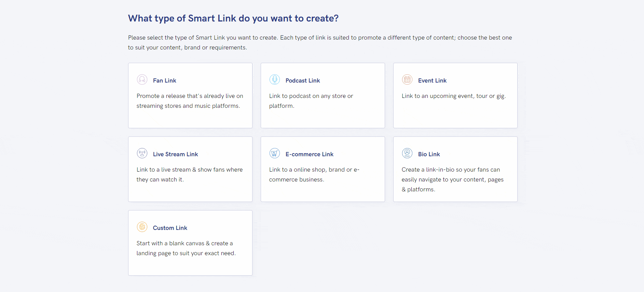Choose the Podcast Link title
Screen dimensions: 644x292
303,81
